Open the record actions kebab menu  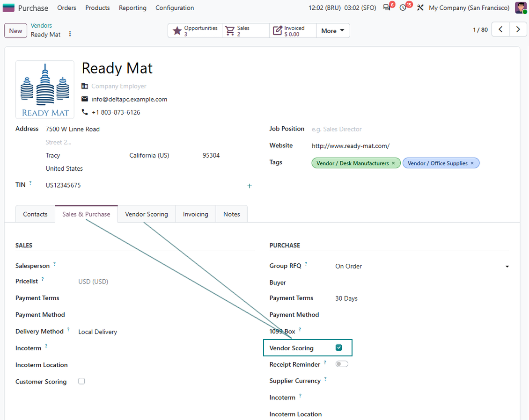coord(70,34)
